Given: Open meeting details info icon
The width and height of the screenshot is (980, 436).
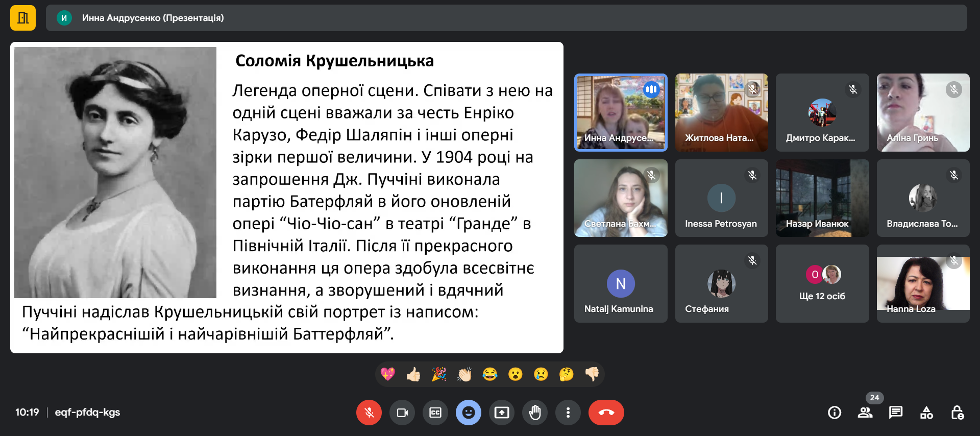Looking at the screenshot, I should pos(835,413).
